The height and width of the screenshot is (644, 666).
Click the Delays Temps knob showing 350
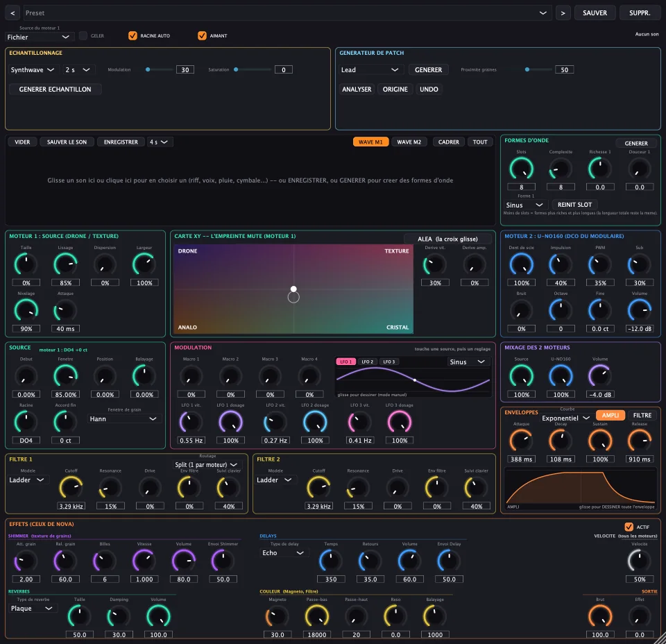[x=331, y=561]
